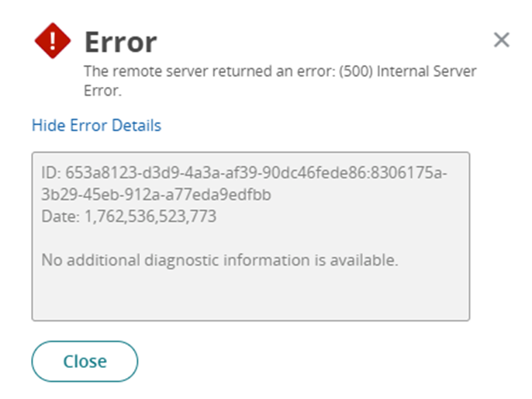532x399 pixels.
Task: Click the bold Error heading
Action: click(x=120, y=41)
